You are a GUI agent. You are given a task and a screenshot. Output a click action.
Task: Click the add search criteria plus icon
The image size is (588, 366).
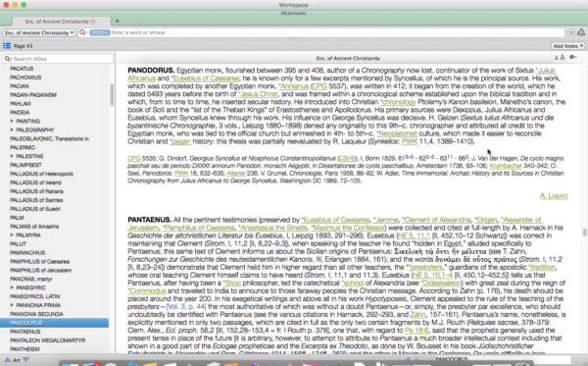[x=570, y=32]
